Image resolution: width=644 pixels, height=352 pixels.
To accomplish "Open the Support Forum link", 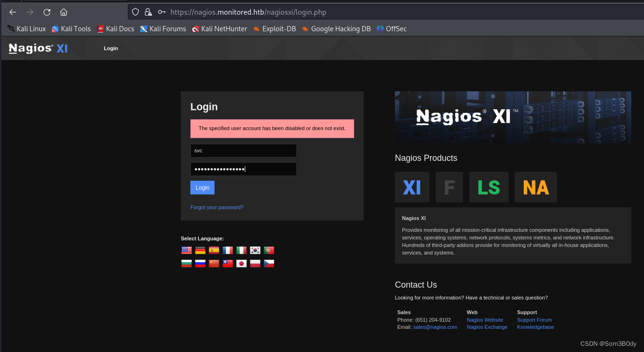I will (534, 320).
